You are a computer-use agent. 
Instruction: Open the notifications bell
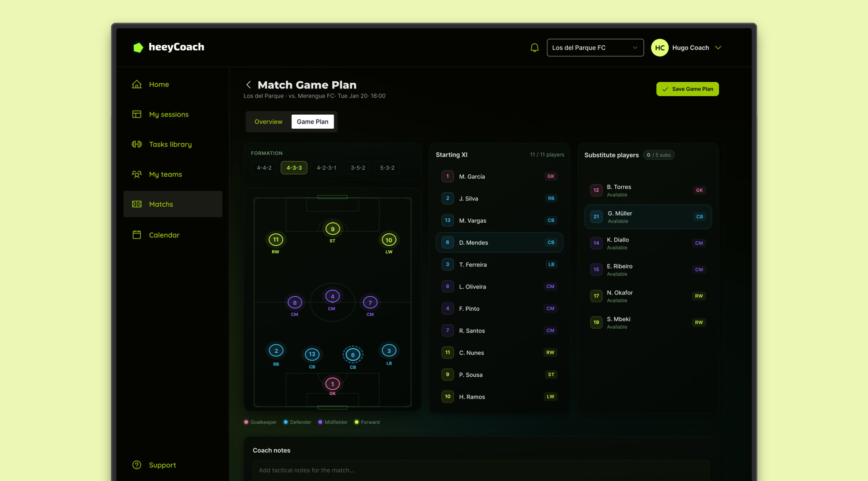click(x=534, y=47)
